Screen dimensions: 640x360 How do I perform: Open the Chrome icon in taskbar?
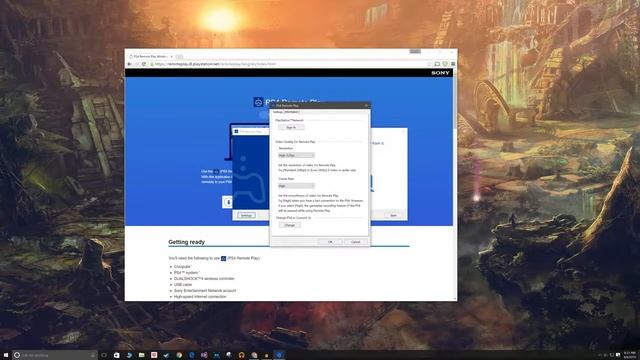[x=179, y=355]
